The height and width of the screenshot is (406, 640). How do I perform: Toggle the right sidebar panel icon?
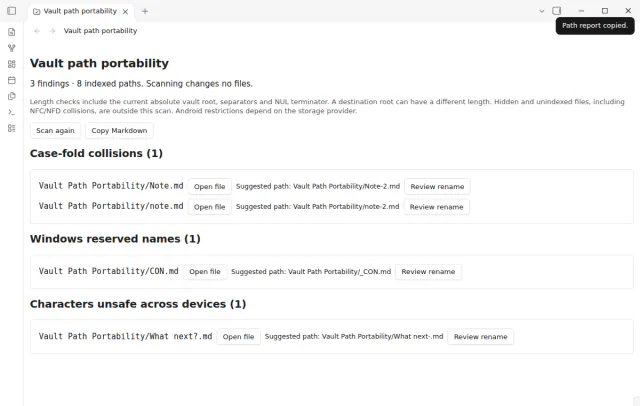click(557, 11)
